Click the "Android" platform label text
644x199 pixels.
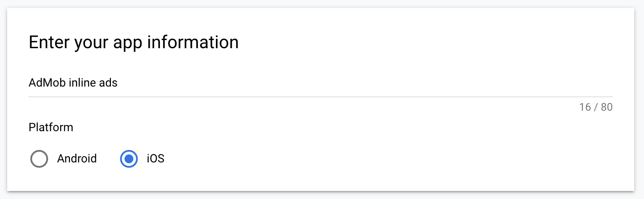[x=77, y=158]
